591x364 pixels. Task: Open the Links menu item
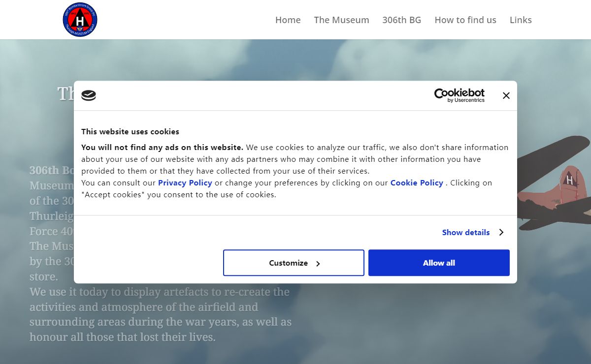521,20
